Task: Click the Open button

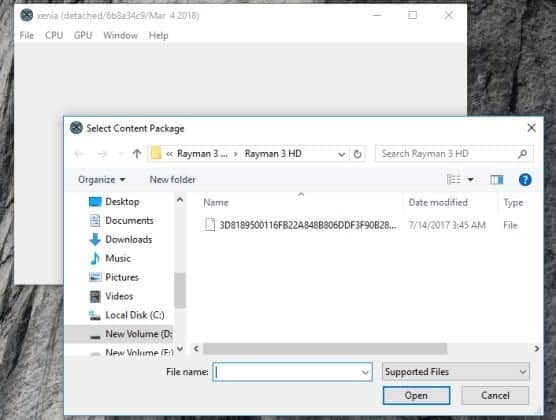Action: pos(416,395)
